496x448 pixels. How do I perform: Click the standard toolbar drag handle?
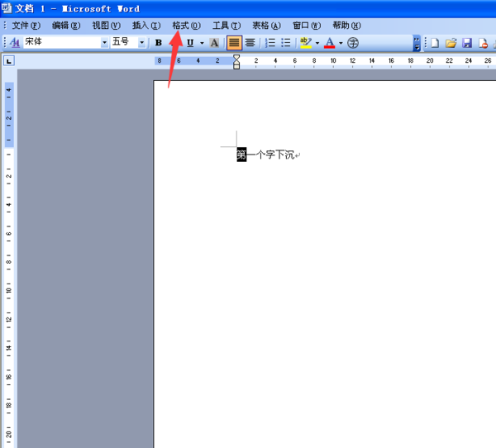coord(426,42)
